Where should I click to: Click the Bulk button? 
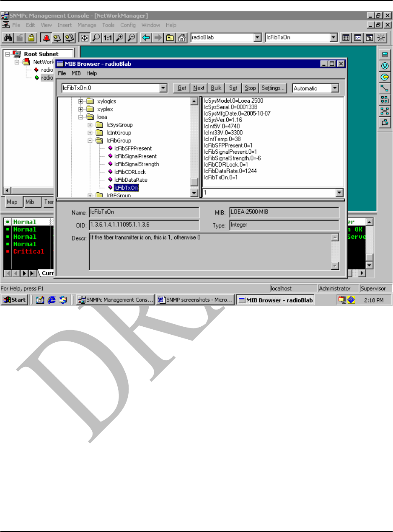click(216, 88)
